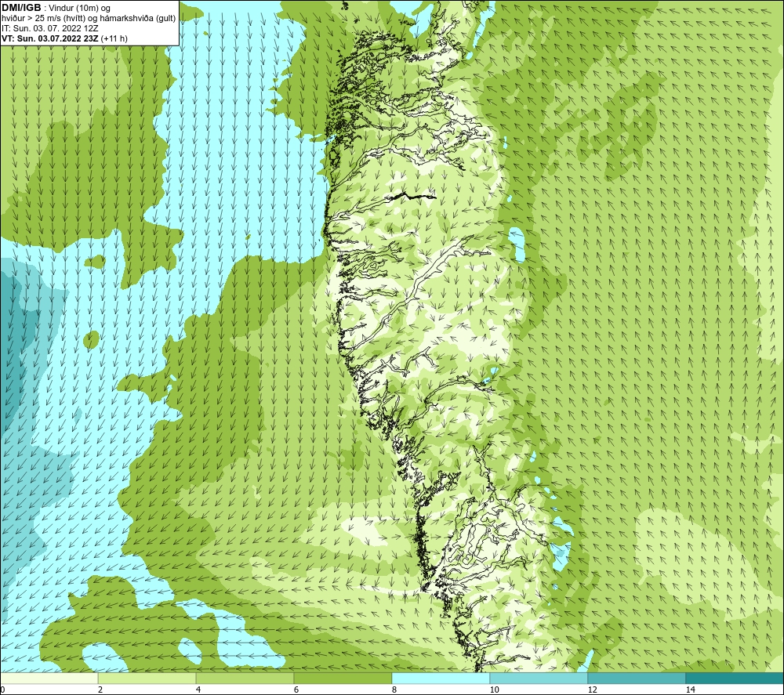Click the 'hviður > 25 m/s (hvítt)' text line

pyautogui.click(x=45, y=19)
